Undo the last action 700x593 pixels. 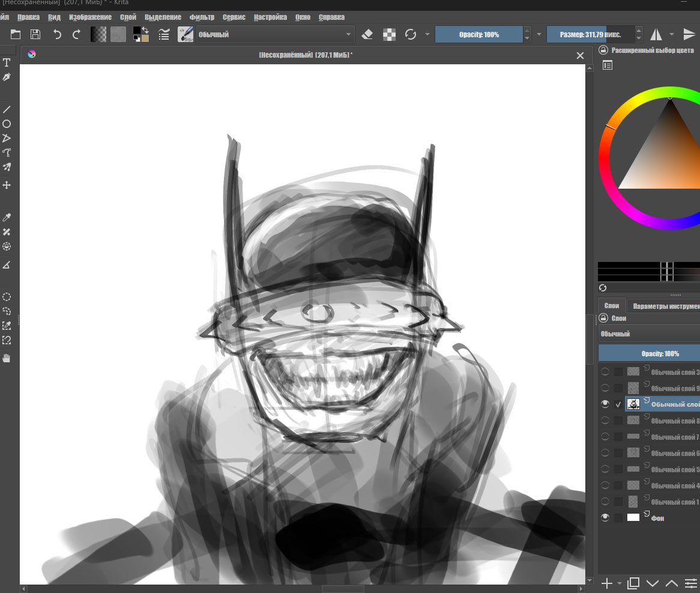click(56, 34)
